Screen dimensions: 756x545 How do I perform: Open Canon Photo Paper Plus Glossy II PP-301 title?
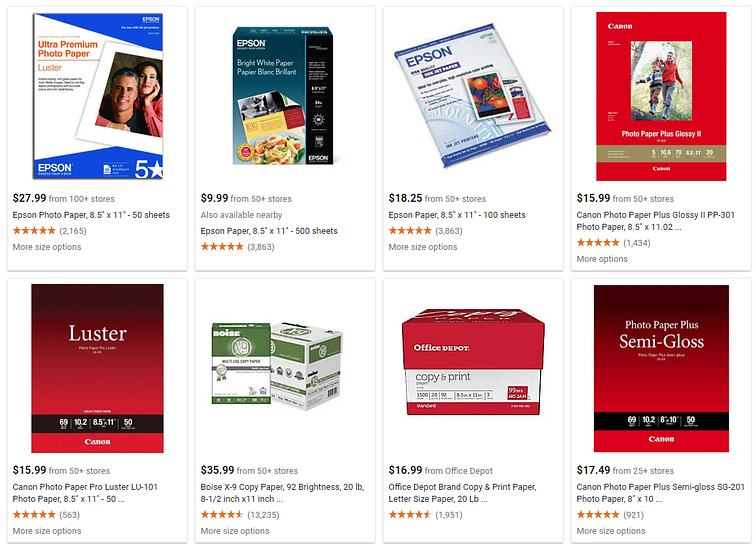point(656,221)
